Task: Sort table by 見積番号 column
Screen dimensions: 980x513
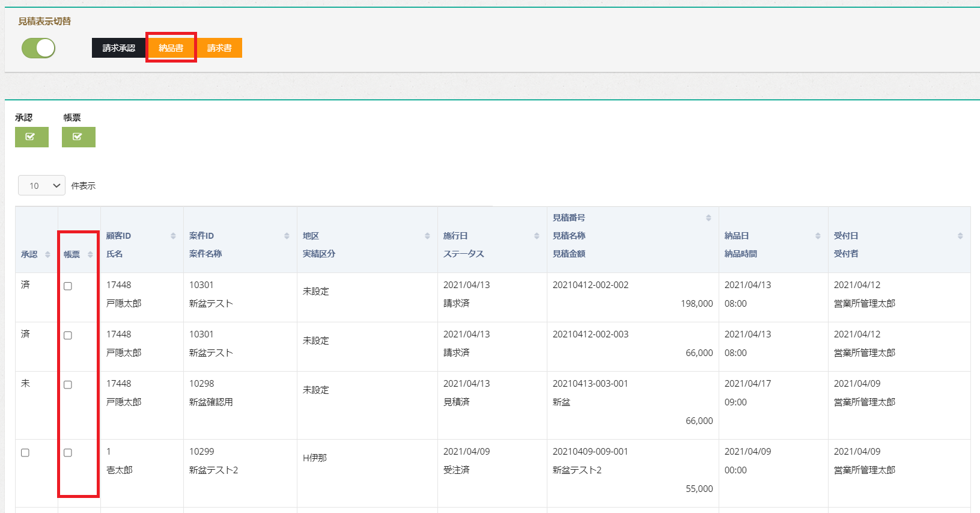Action: point(708,218)
